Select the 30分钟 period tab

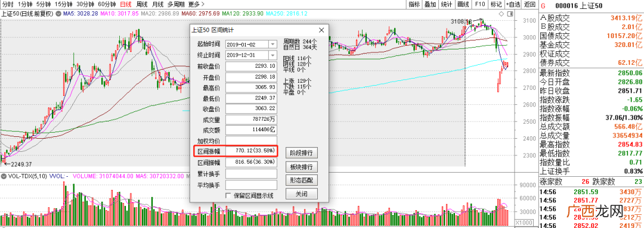click(x=85, y=5)
